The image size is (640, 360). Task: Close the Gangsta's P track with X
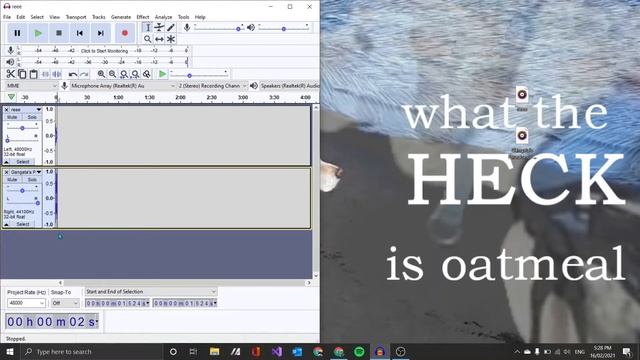click(x=7, y=172)
